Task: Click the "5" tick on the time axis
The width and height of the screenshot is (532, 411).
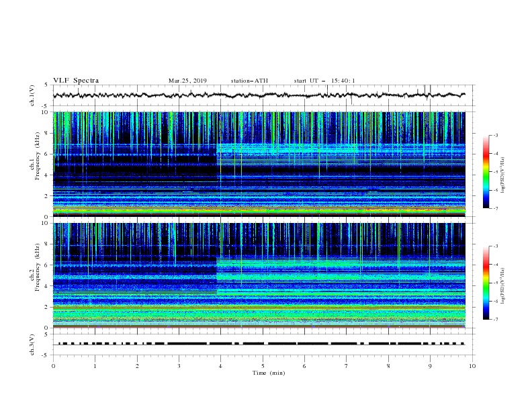Action: (263, 366)
